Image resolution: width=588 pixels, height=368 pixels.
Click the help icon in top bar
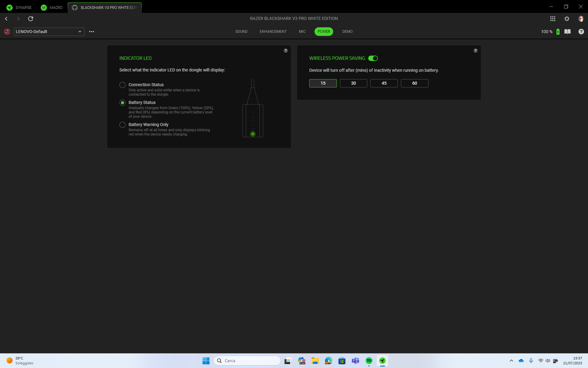point(581,32)
